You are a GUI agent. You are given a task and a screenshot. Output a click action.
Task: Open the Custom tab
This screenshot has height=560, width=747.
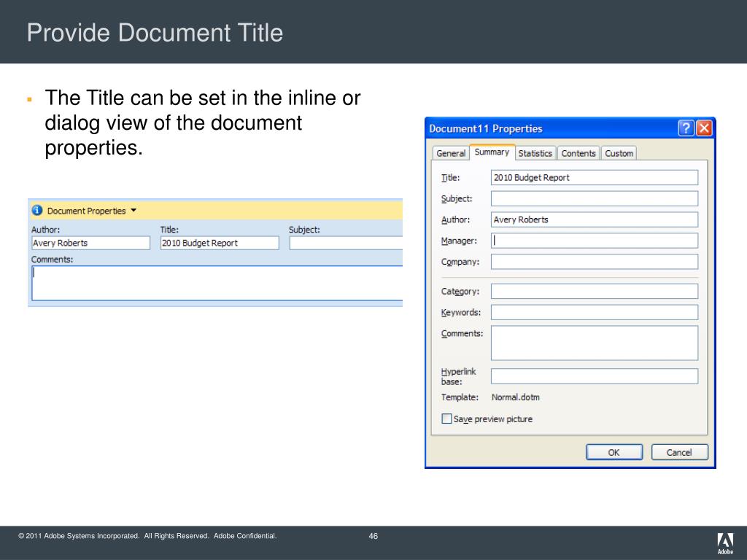(x=619, y=153)
